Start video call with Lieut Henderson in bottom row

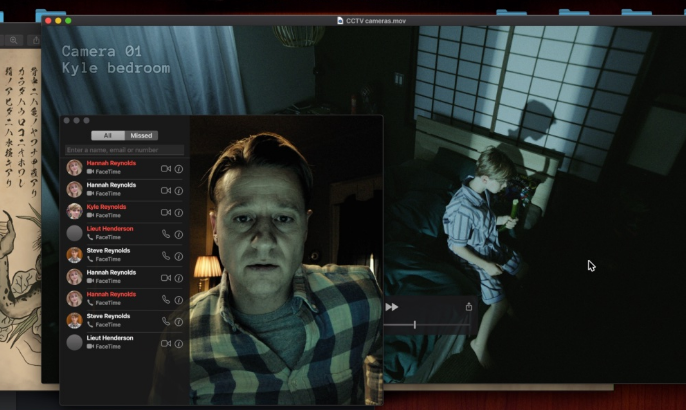tap(166, 343)
